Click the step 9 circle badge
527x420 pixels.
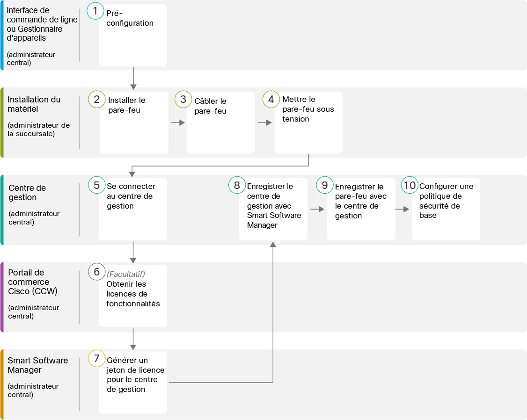(325, 185)
